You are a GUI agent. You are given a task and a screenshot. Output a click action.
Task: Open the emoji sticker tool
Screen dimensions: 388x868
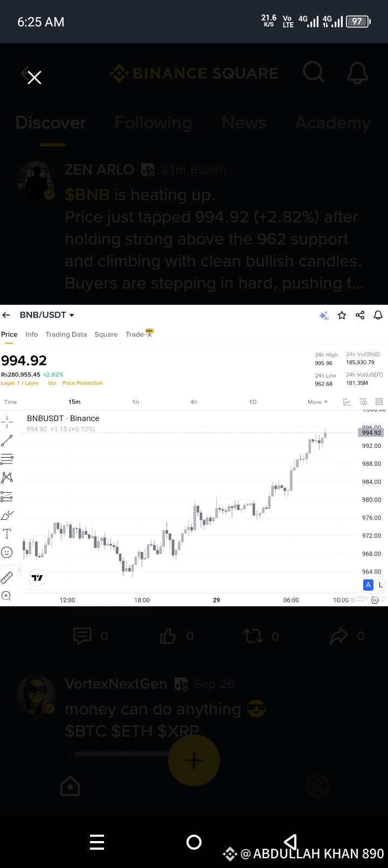tap(7, 552)
